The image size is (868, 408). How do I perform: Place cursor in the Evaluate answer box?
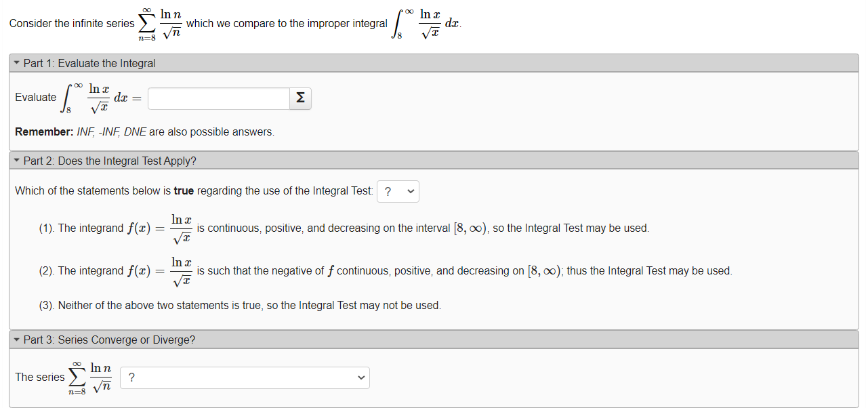click(218, 98)
